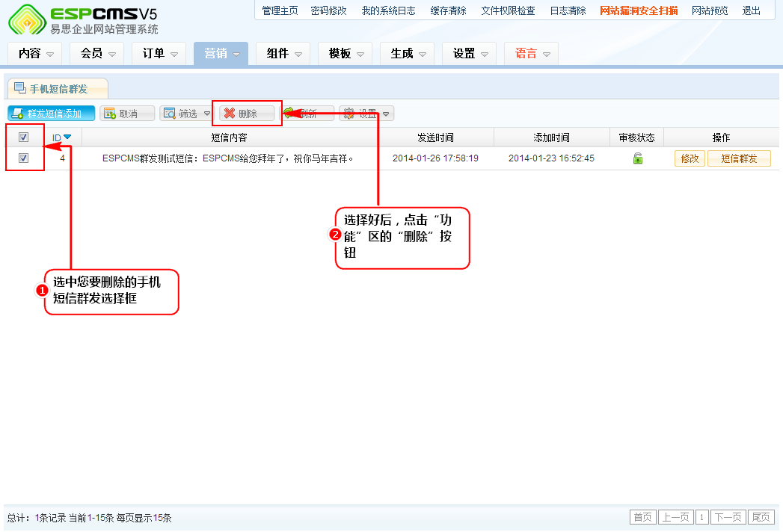
Task: Open the 内容 content menu
Action: 35,54
